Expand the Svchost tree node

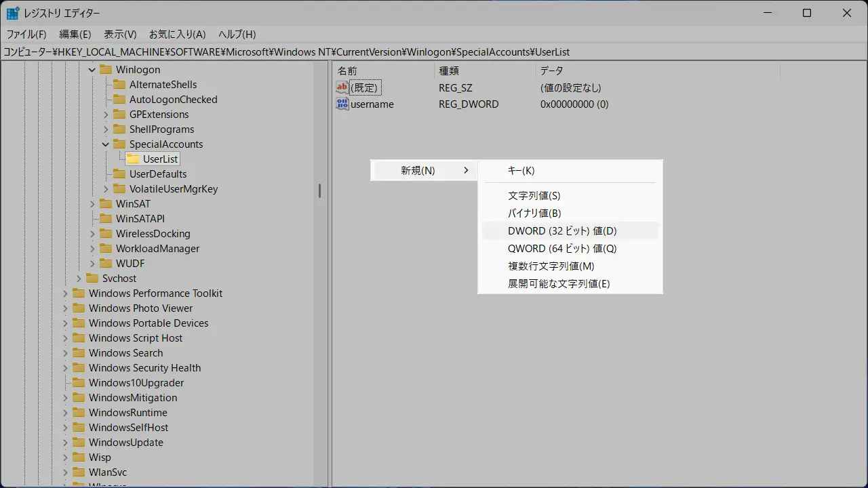[79, 279]
